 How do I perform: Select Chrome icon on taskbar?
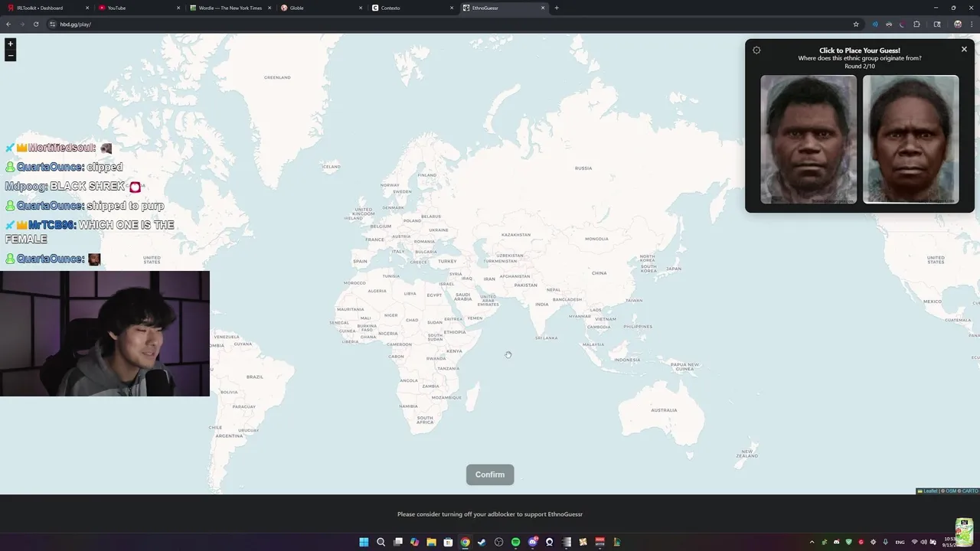(x=465, y=542)
